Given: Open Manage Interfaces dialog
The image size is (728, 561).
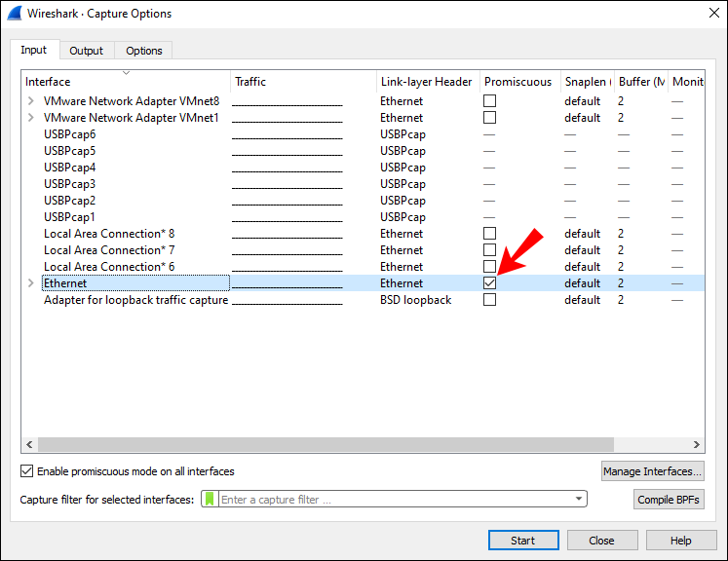Looking at the screenshot, I should click(652, 471).
